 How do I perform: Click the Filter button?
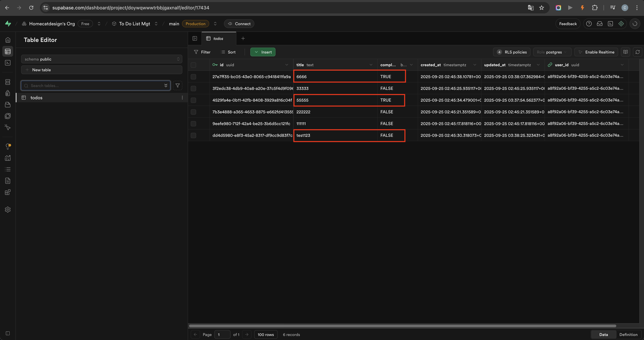(x=202, y=52)
